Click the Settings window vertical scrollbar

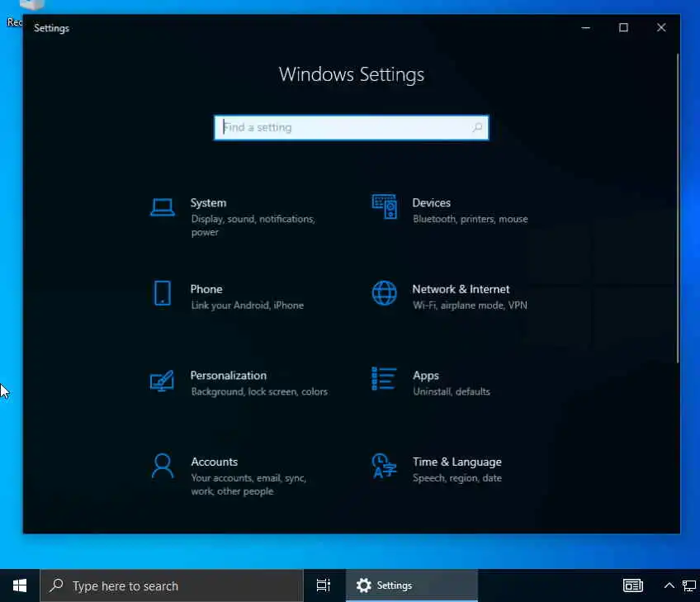(677, 208)
